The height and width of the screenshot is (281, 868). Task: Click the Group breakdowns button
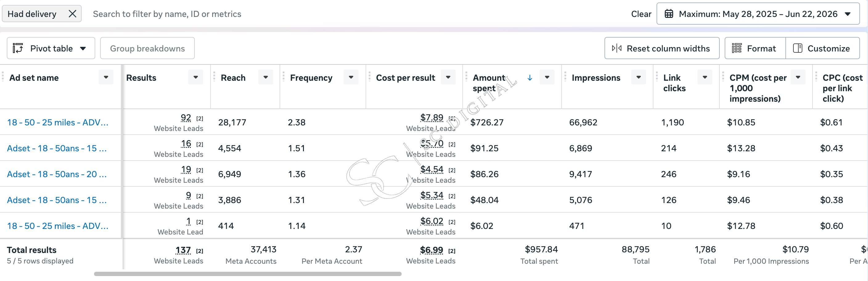point(147,48)
